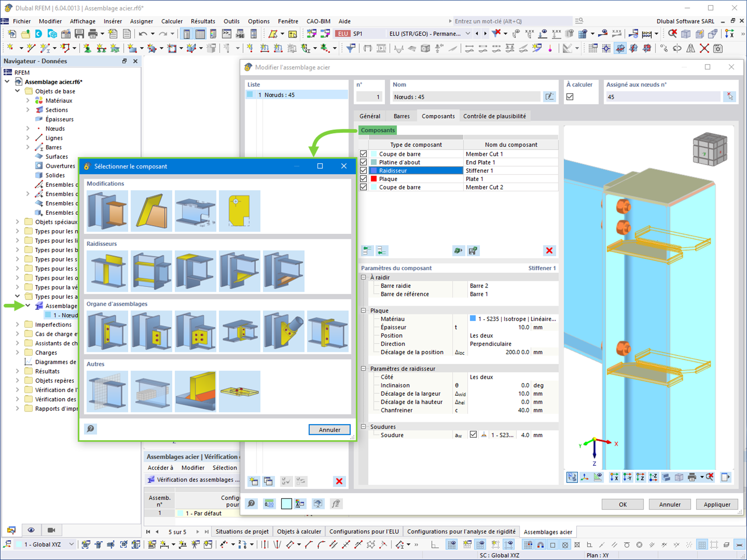Image resolution: width=747 pixels, height=560 pixels.
Task: Uncheck the Member Cut 2 component checkbox
Action: (363, 187)
